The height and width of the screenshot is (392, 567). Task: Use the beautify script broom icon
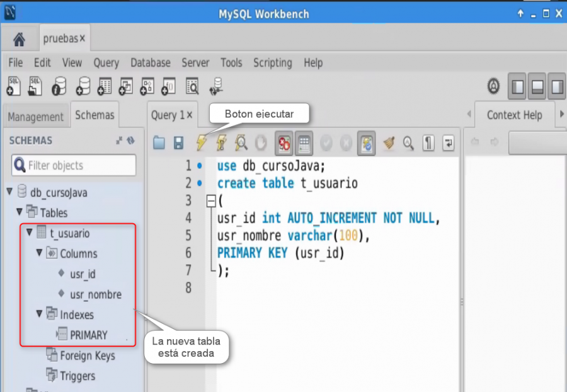[x=389, y=142]
